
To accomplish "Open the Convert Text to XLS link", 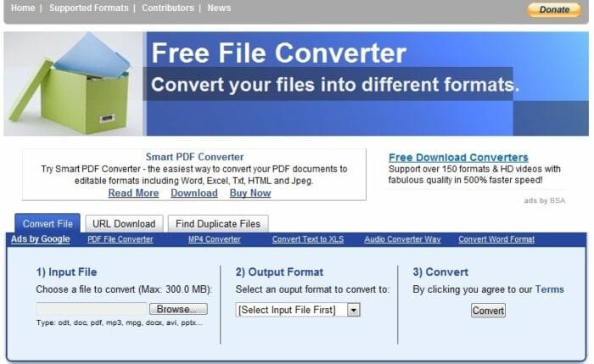I will coord(309,239).
